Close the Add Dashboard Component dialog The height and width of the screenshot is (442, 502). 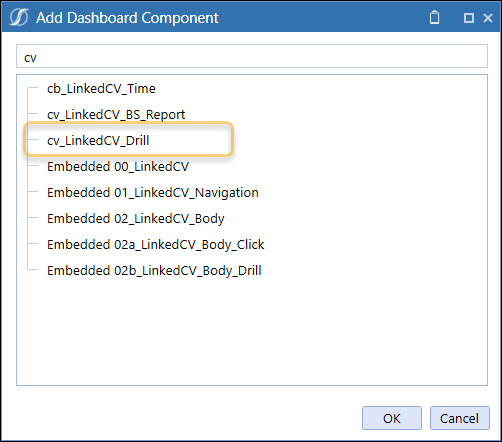click(488, 18)
